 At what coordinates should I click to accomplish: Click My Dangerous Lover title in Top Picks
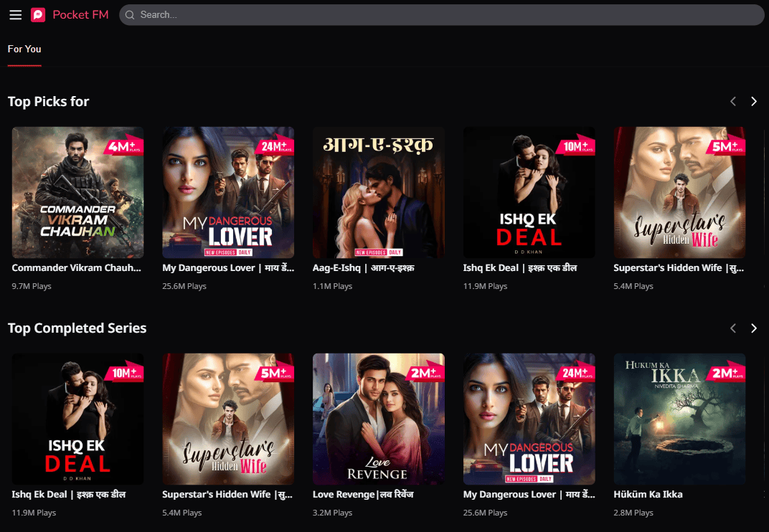click(228, 267)
